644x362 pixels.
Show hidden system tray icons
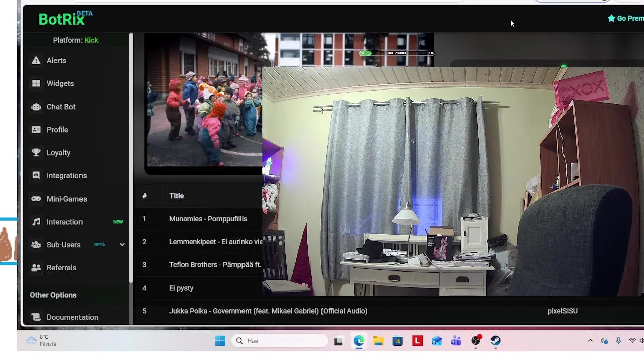point(590,341)
